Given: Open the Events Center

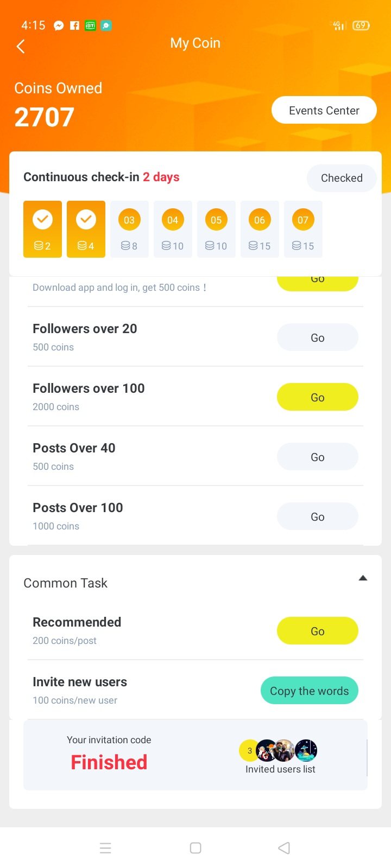Looking at the screenshot, I should tap(324, 110).
